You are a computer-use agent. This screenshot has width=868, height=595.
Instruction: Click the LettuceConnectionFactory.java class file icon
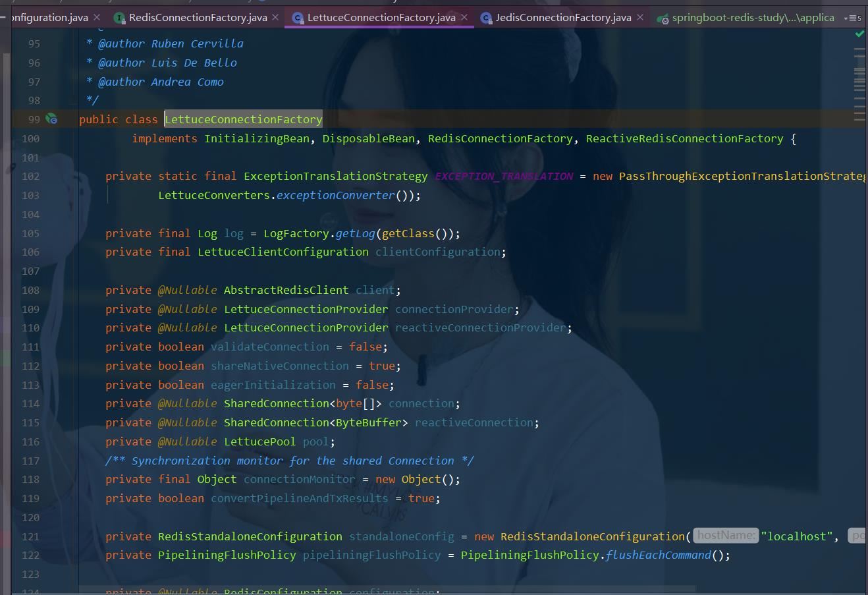[x=298, y=18]
